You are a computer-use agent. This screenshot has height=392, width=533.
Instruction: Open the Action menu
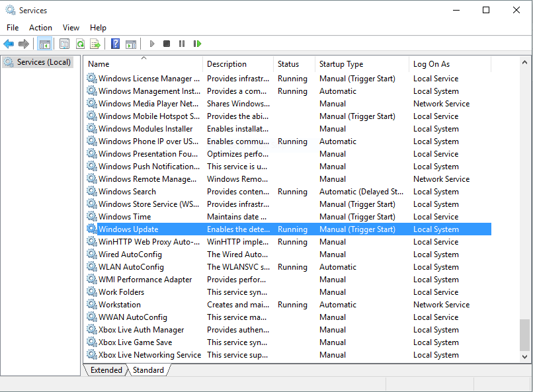(40, 28)
